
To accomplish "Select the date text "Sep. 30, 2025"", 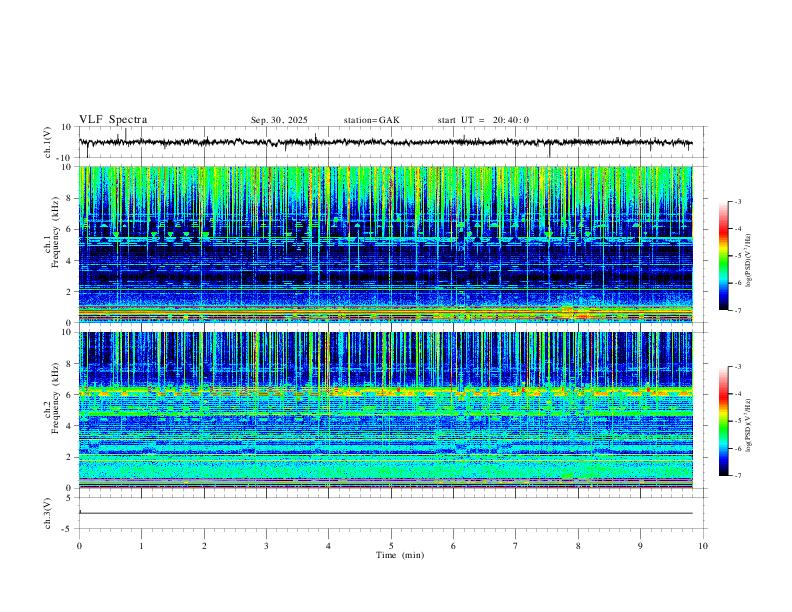I will pos(279,120).
